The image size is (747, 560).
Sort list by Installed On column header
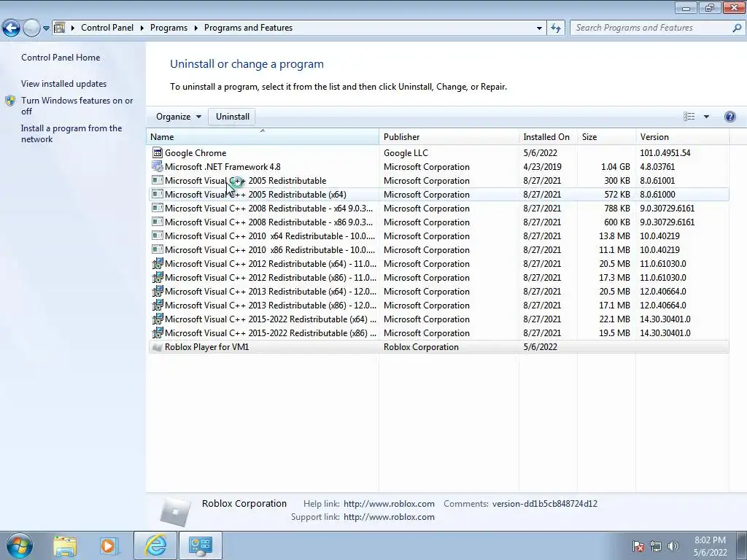[x=548, y=137]
